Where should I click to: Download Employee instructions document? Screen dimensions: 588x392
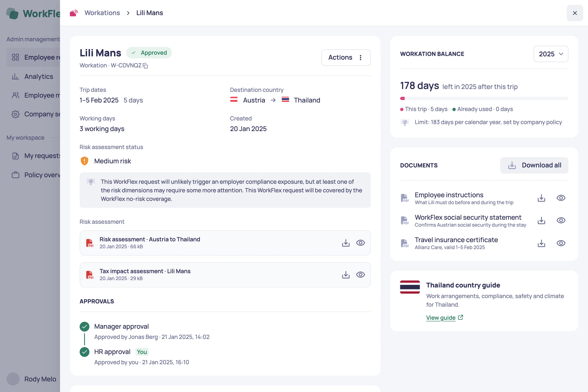(x=541, y=198)
